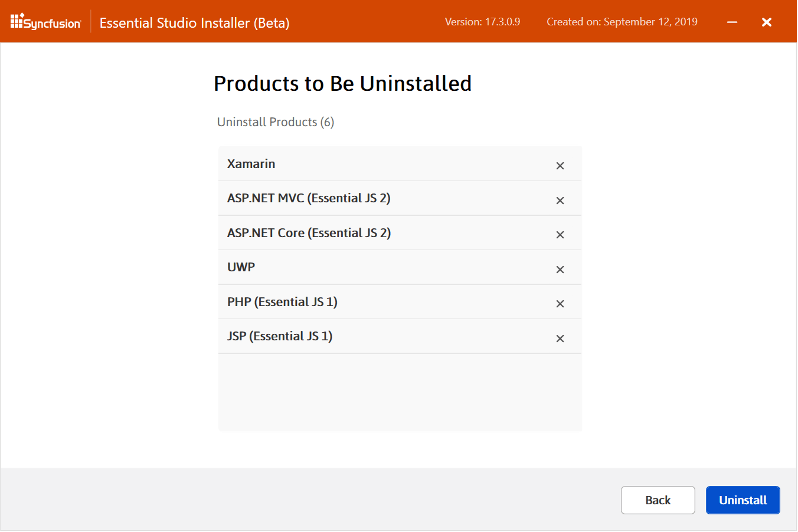The width and height of the screenshot is (798, 532).
Task: Go Back to the previous step
Action: [x=658, y=500]
